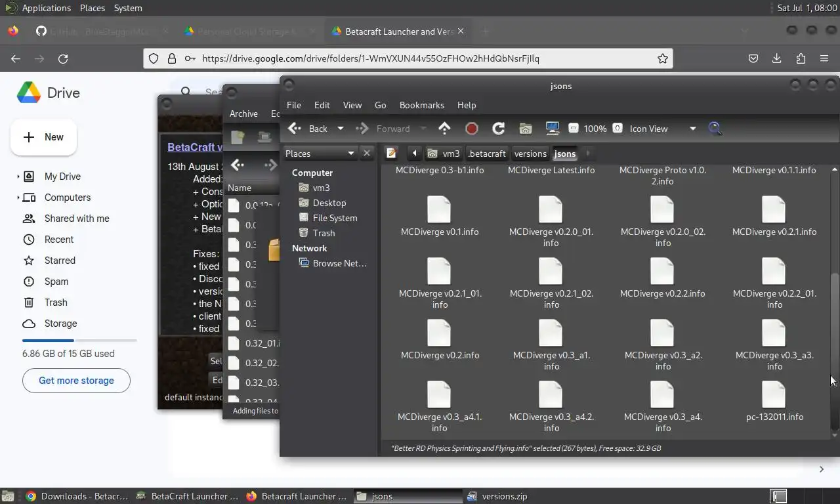Open the Computer icon in toolbar
This screenshot has width=840, height=504.
(x=552, y=129)
